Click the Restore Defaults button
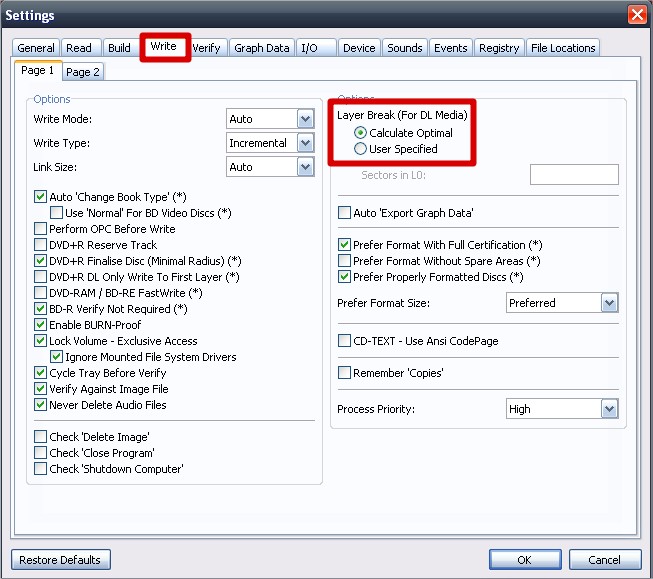Image resolution: width=653 pixels, height=579 pixels. point(61,560)
